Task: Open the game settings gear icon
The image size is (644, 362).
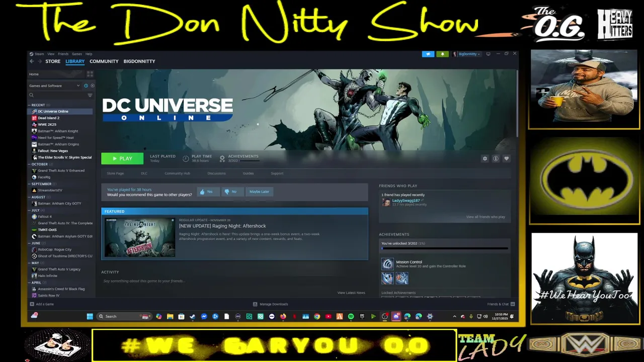Action: pos(485,158)
